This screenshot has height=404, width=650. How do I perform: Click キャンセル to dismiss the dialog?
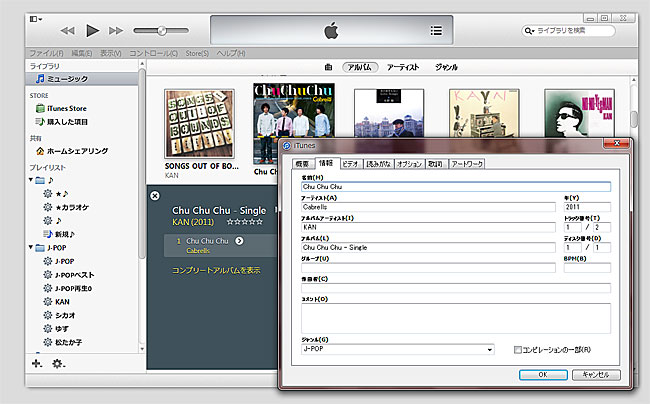pos(596,375)
